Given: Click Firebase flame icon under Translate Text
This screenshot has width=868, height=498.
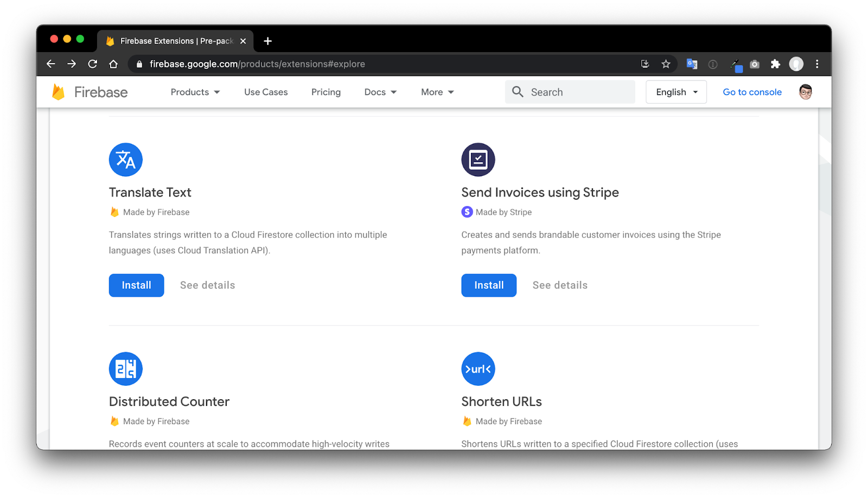Looking at the screenshot, I should pos(114,212).
